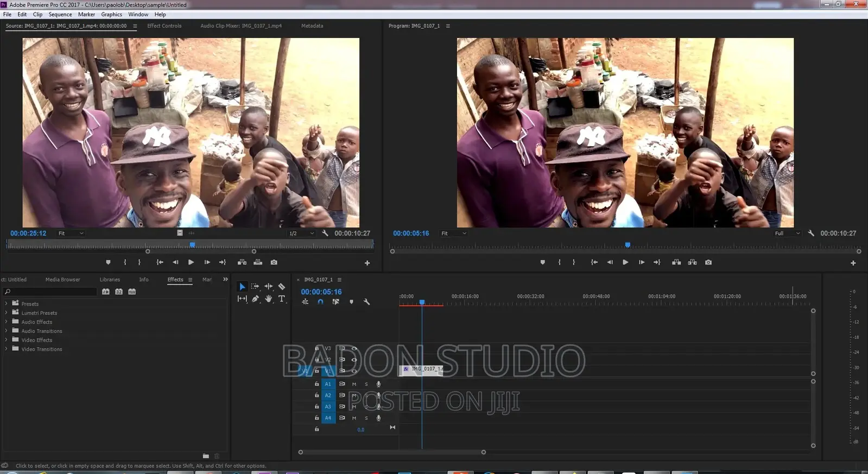This screenshot has width=868, height=474.
Task: Mark In point in Program monitor
Action: (559, 262)
